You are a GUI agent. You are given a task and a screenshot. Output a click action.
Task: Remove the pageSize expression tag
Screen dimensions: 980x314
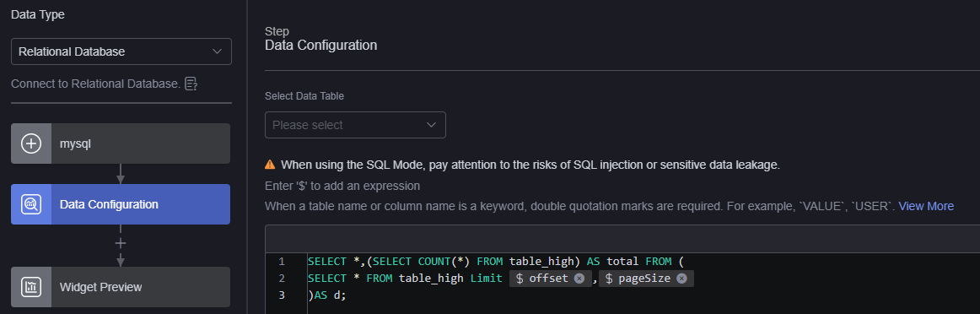(681, 279)
